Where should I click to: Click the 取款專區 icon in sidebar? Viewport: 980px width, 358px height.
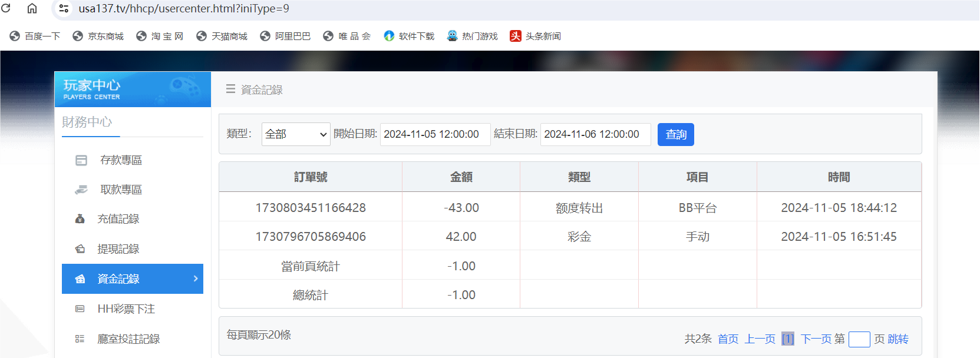(81, 190)
